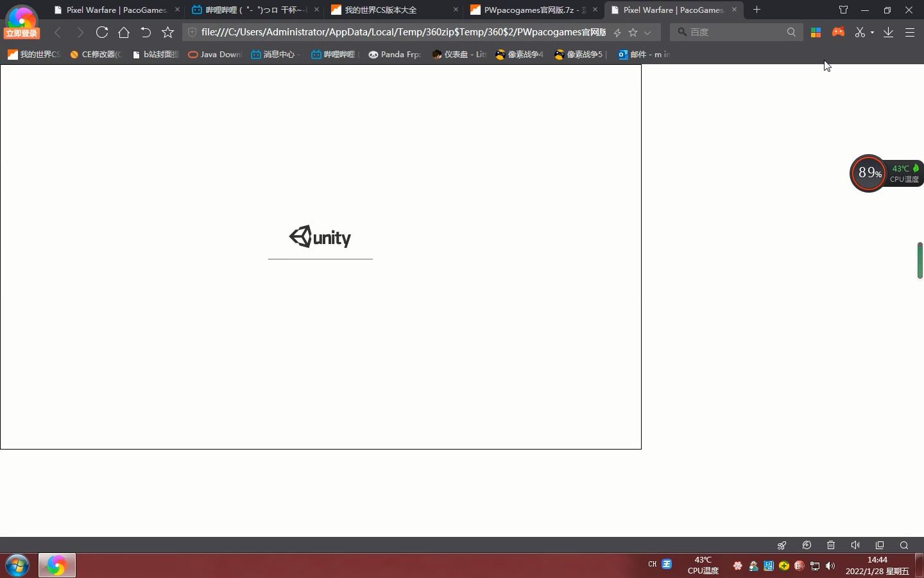Click the lightning speed-mode icon in address bar
The width and height of the screenshot is (924, 578).
click(x=617, y=32)
